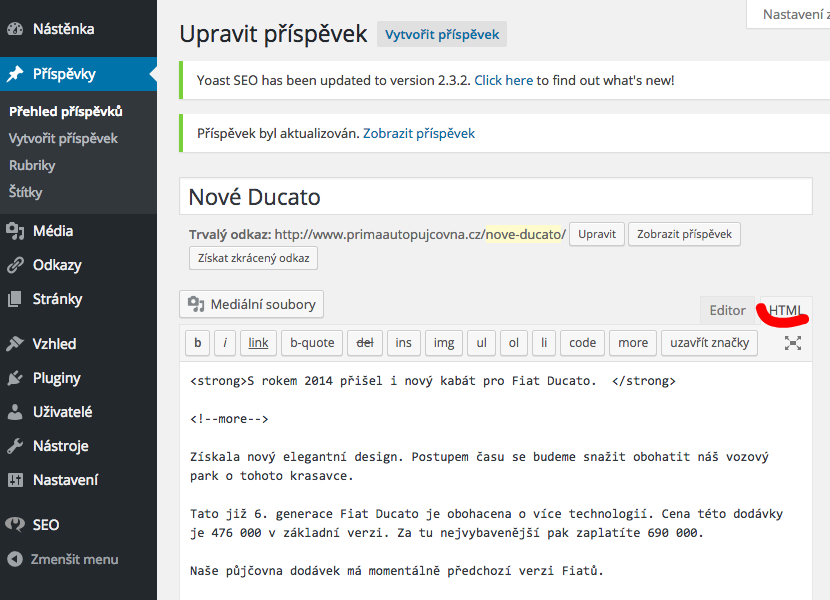Open the SEO menu
This screenshot has height=600, width=830.
tap(78, 525)
